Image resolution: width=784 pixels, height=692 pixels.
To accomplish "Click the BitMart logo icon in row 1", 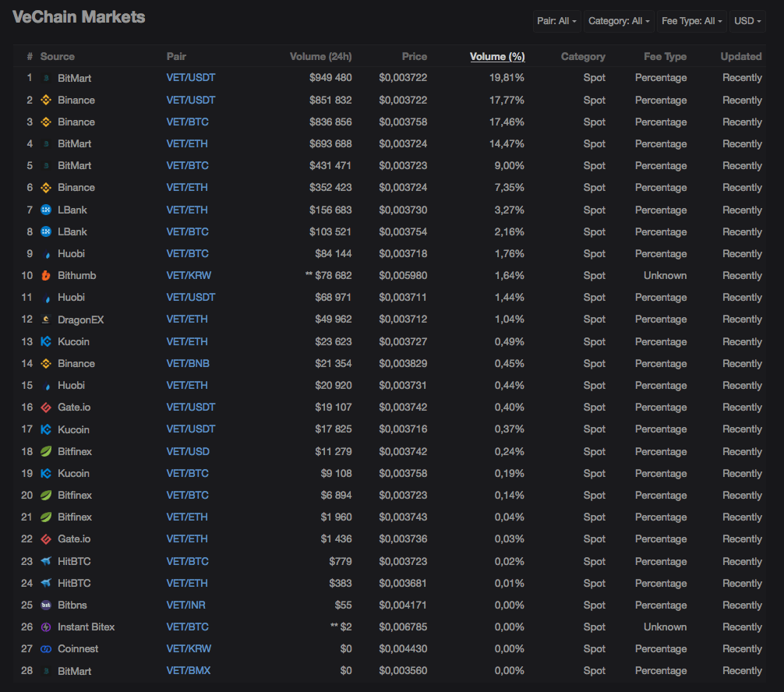I will click(x=46, y=78).
